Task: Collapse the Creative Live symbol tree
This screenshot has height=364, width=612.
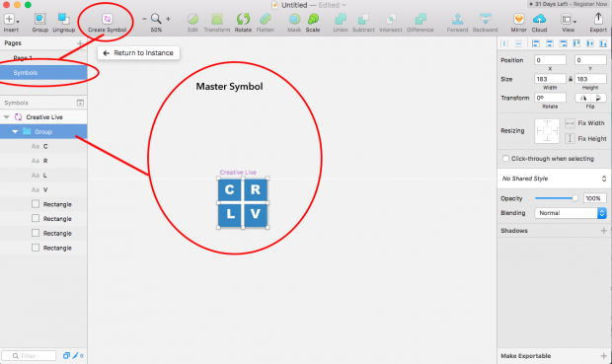Action: click(7, 117)
